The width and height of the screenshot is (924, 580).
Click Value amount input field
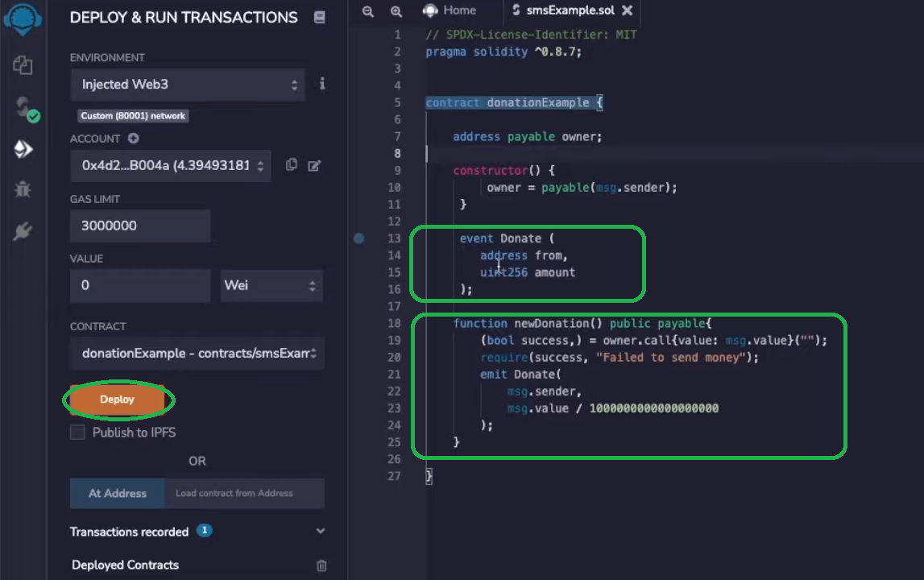pos(139,286)
